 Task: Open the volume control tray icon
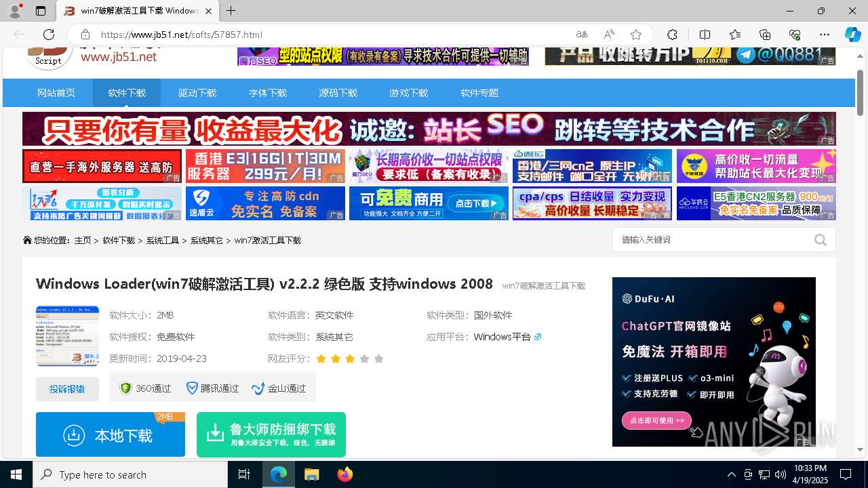click(x=781, y=474)
